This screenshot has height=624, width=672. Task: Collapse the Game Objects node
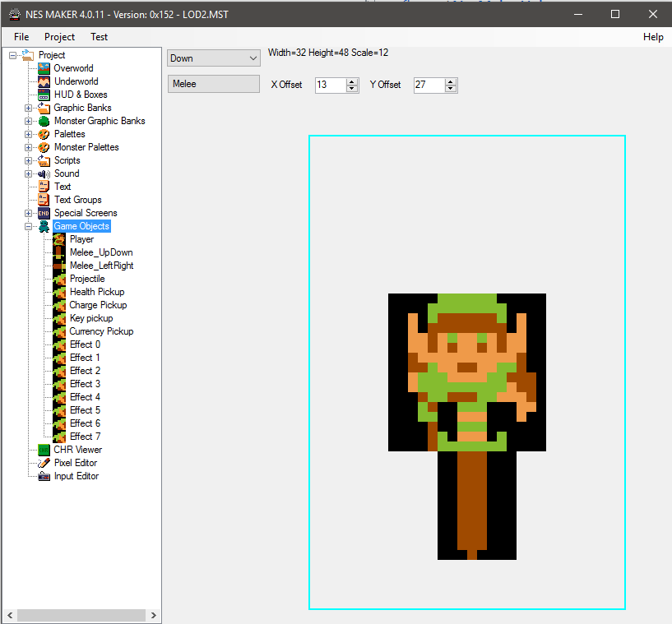[x=28, y=227]
